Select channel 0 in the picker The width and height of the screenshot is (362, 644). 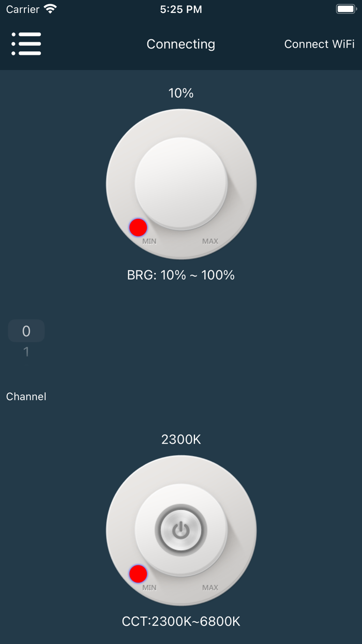pos(26,331)
